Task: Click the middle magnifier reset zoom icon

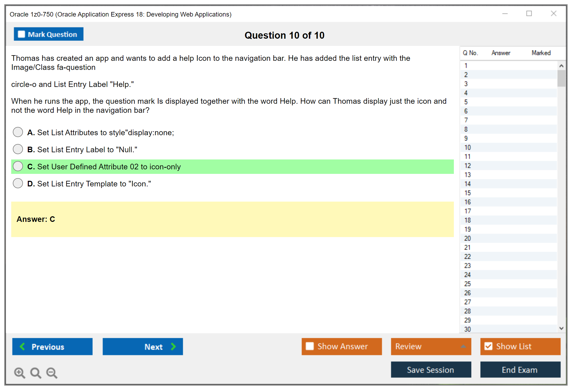Action: click(x=36, y=373)
